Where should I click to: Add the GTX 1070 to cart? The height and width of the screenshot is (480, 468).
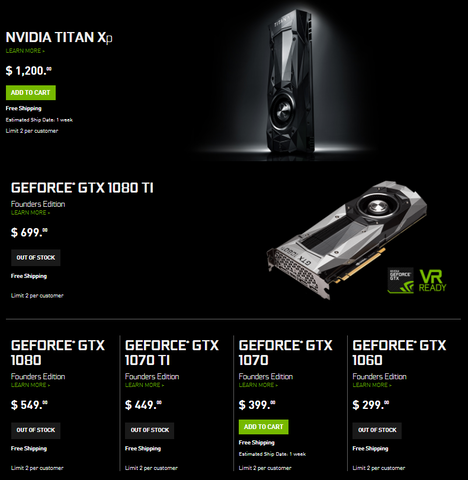pos(263,427)
